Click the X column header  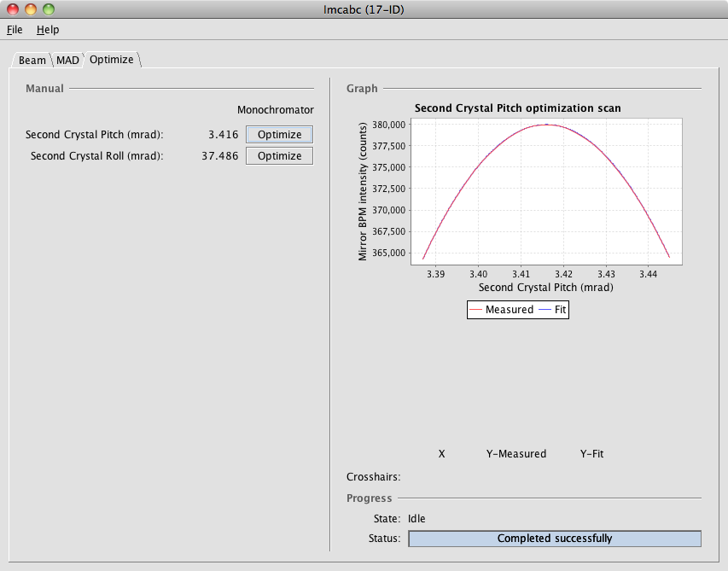coord(441,454)
